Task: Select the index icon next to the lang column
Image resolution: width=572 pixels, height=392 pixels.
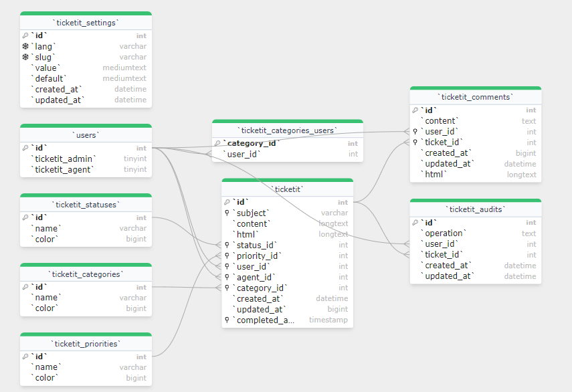Action: 26,46
